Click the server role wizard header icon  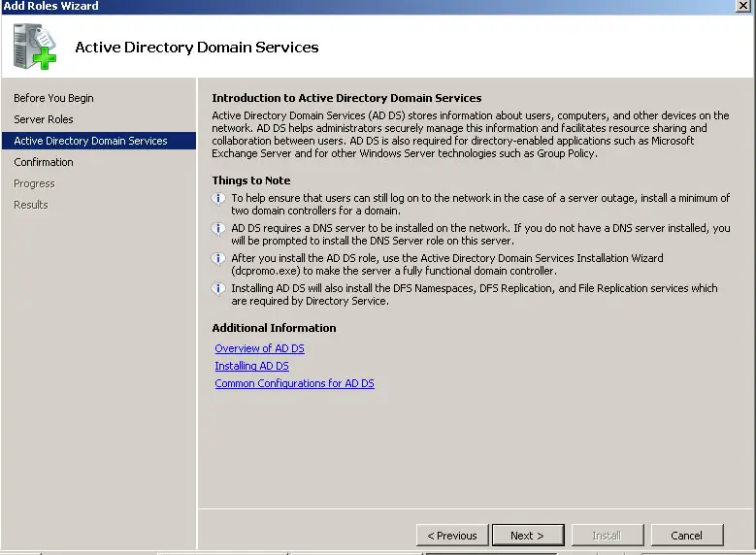point(35,46)
